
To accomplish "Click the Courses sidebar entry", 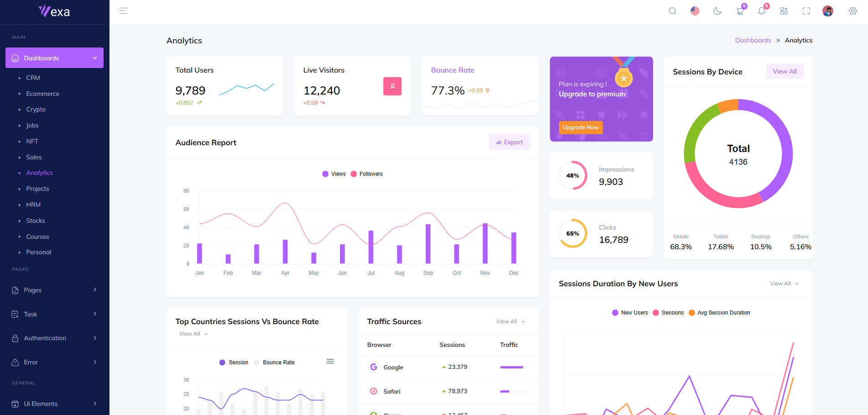I will pos(37,236).
